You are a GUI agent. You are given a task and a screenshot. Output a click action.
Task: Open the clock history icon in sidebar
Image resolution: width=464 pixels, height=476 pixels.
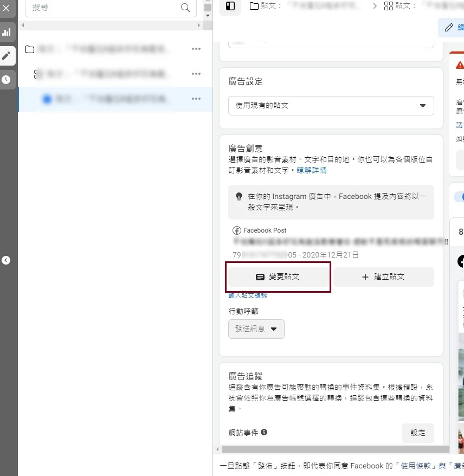click(7, 80)
